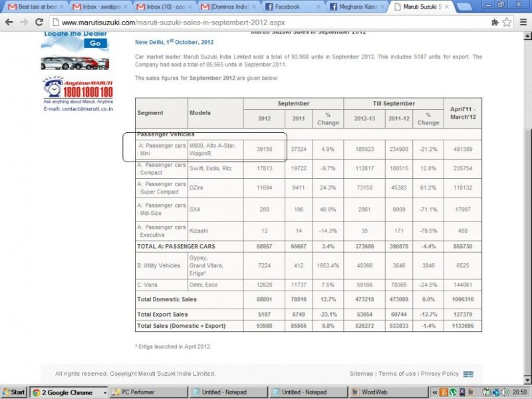This screenshot has height=399, width=532.
Task: Click the page icon in the address bar
Action: [x=56, y=23]
